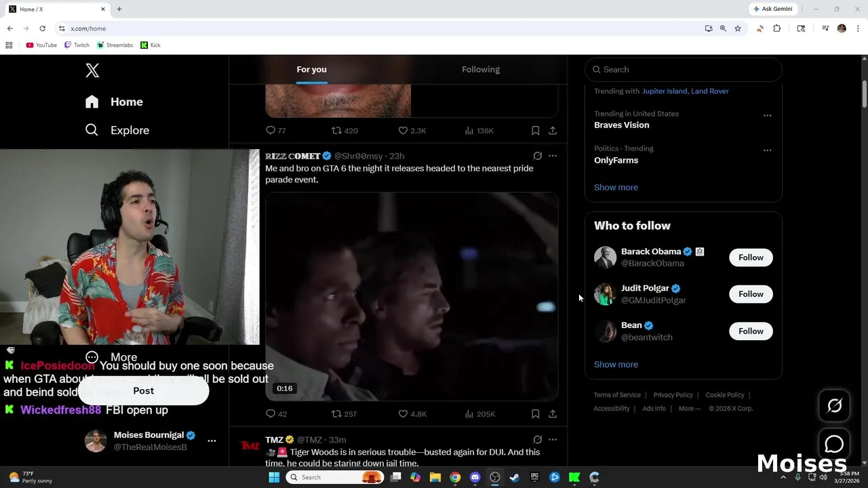Open the Jupiter Island trending link
The height and width of the screenshot is (488, 868).
[665, 91]
